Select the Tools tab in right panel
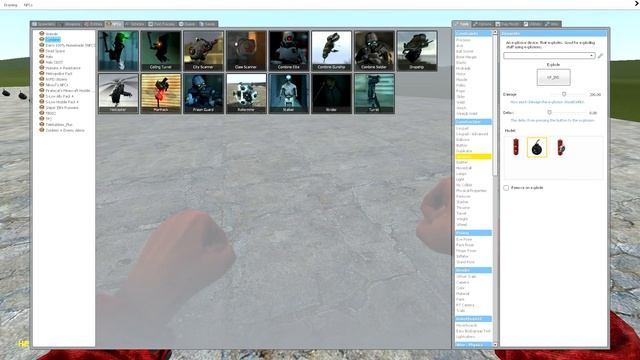Viewport: 640px width, 360px height. point(462,24)
